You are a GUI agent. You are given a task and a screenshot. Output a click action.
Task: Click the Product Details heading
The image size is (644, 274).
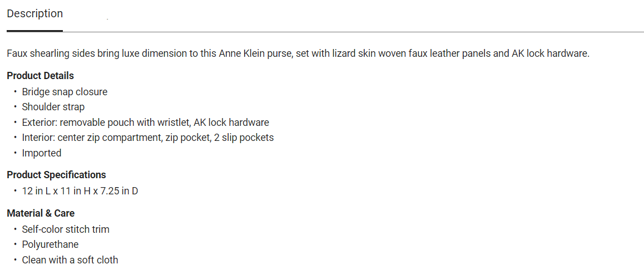[40, 76]
